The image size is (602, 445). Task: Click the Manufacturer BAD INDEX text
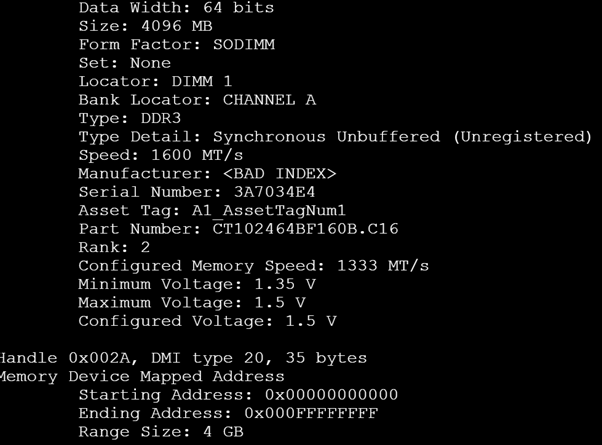tap(280, 173)
